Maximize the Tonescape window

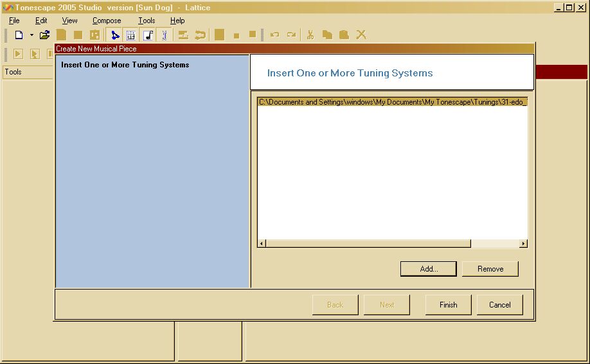(x=569, y=8)
